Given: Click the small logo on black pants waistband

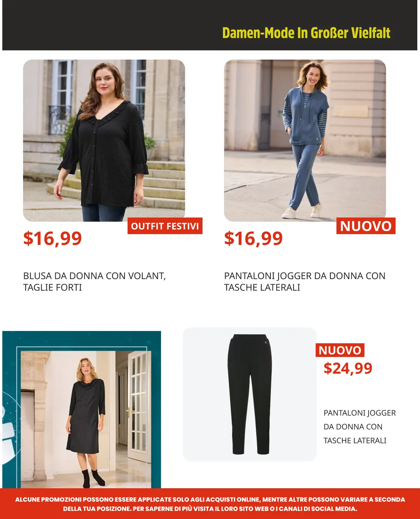Looking at the screenshot, I should click(x=265, y=341).
